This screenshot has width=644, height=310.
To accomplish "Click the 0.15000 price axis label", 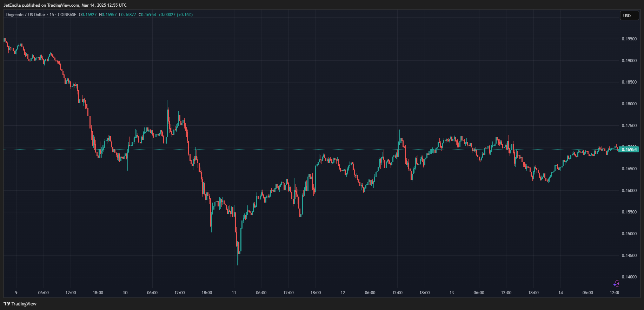I will [x=629, y=234].
